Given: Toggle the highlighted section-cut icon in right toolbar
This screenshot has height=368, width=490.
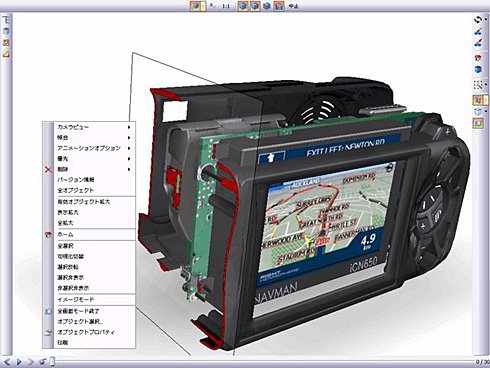Looking at the screenshot, I should (x=478, y=100).
